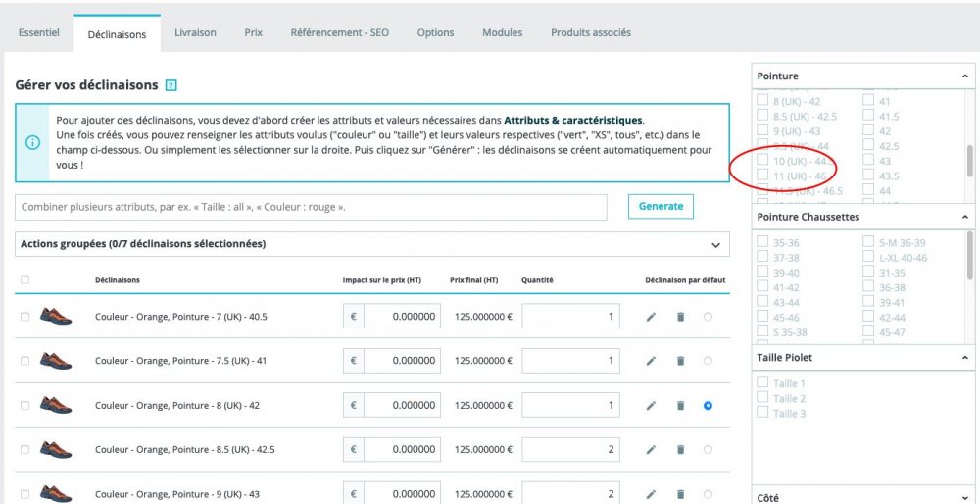The width and height of the screenshot is (980, 504).
Task: Check the 41.5 Pointure attribute
Action: tap(868, 115)
